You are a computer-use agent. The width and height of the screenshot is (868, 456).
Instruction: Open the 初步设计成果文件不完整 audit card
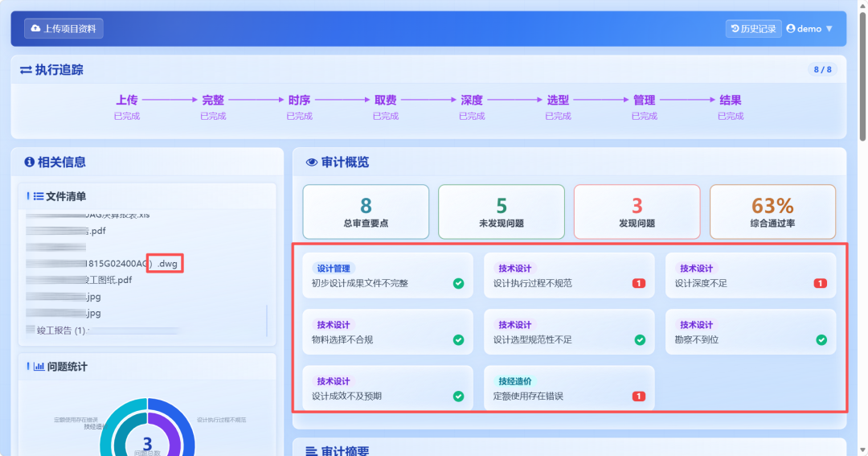[388, 275]
